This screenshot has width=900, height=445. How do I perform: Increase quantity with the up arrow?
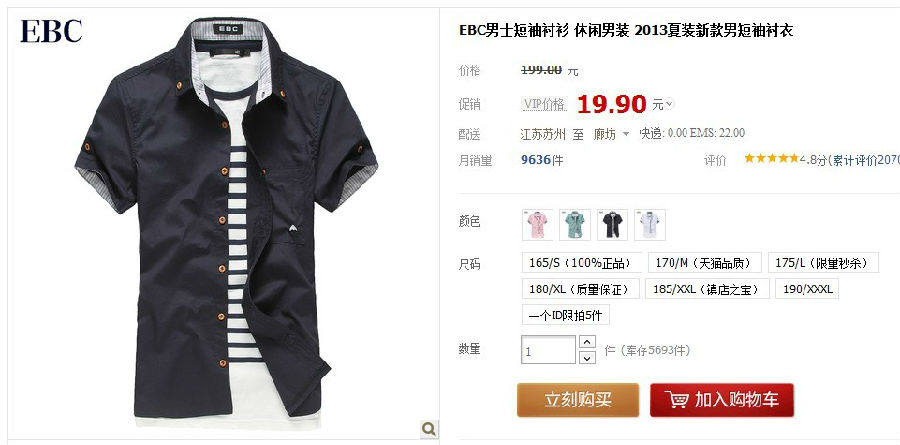point(587,342)
